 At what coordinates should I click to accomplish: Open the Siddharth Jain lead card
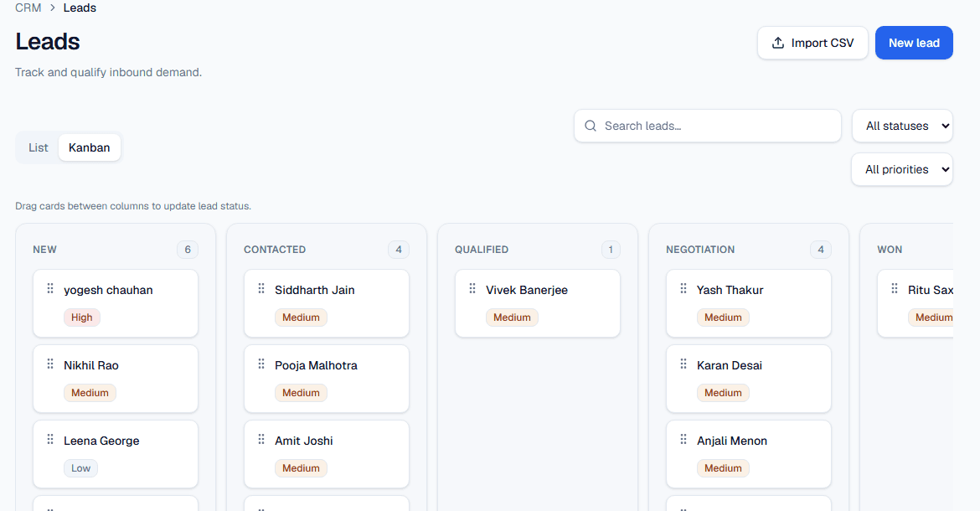click(327, 303)
